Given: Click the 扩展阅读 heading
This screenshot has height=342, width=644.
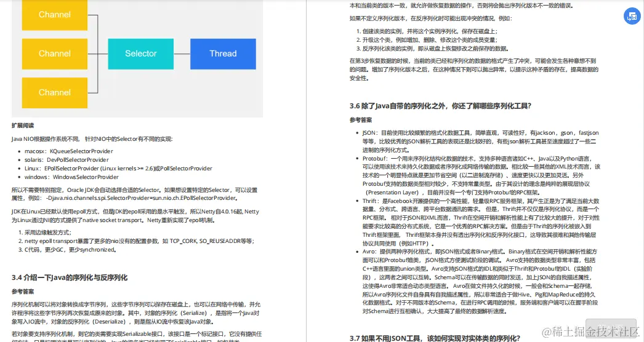Looking at the screenshot, I should [x=23, y=125].
